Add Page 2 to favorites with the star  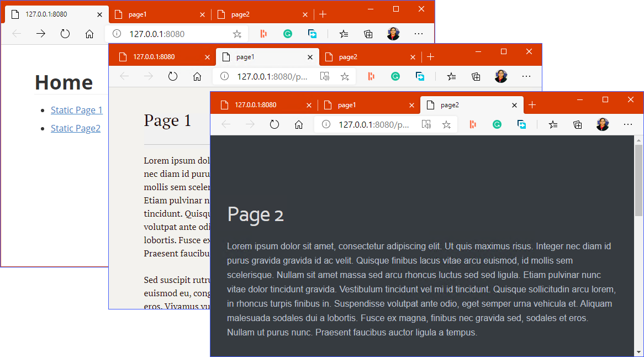click(x=447, y=124)
